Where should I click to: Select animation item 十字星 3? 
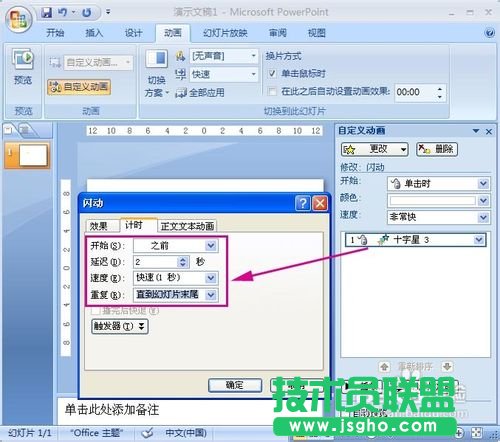[415, 240]
